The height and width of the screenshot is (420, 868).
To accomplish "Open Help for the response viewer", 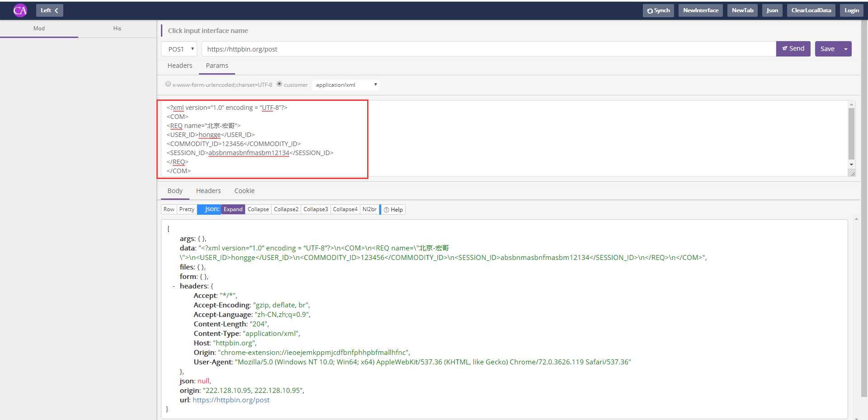I will (x=393, y=209).
